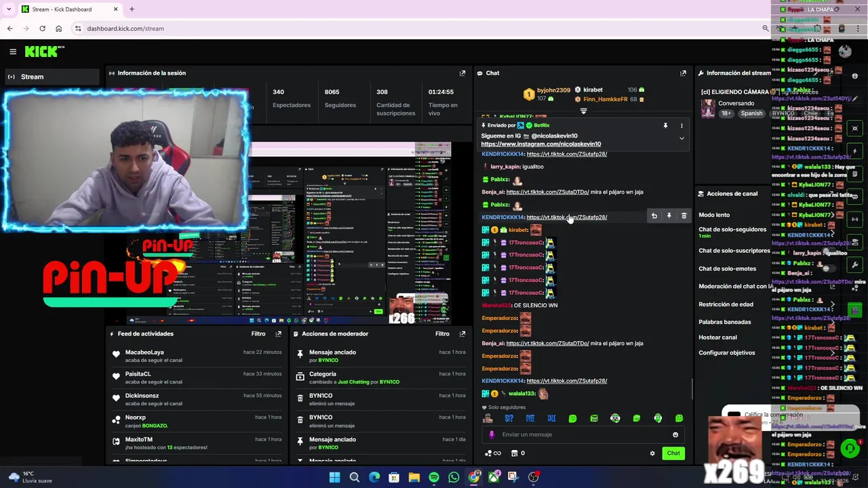Click Configurar objetivos
The image size is (868, 488).
[726, 352]
